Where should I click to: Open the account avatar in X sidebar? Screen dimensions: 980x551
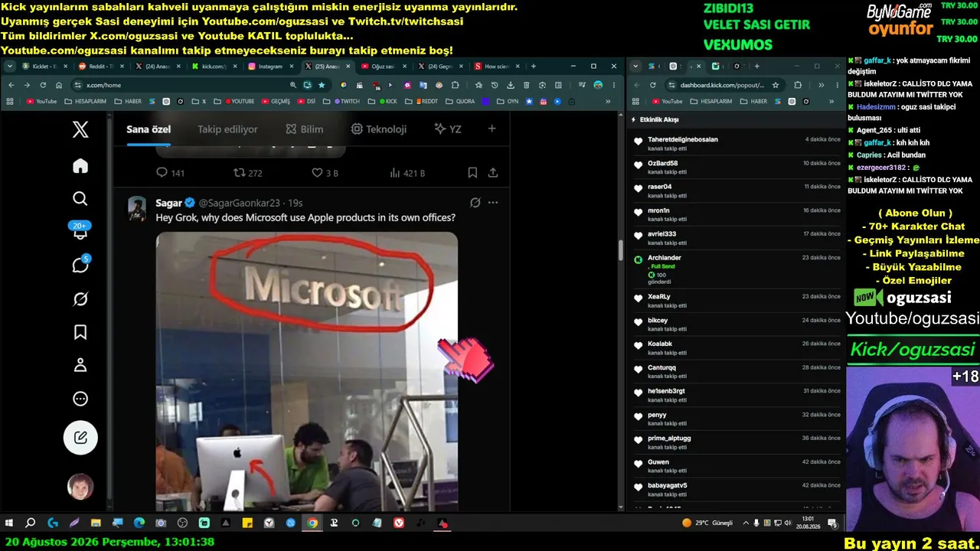click(80, 487)
